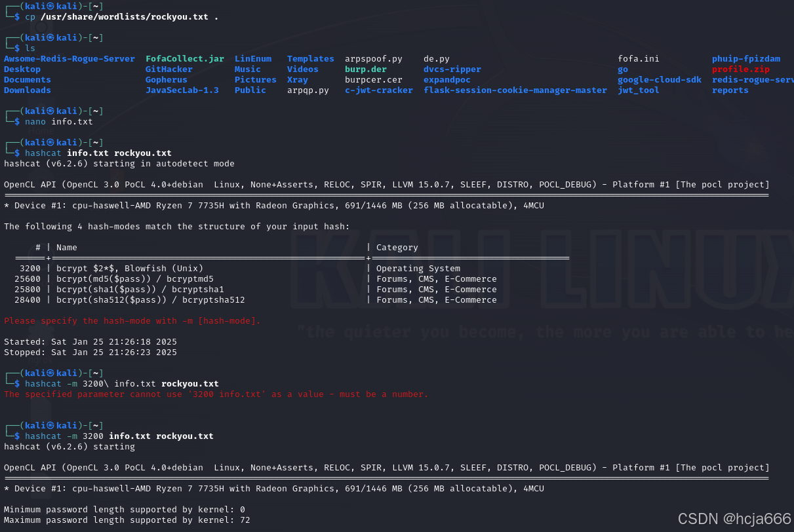Image resolution: width=794 pixels, height=532 pixels.
Task: Click the 'Operating System' category cell
Action: (418, 269)
